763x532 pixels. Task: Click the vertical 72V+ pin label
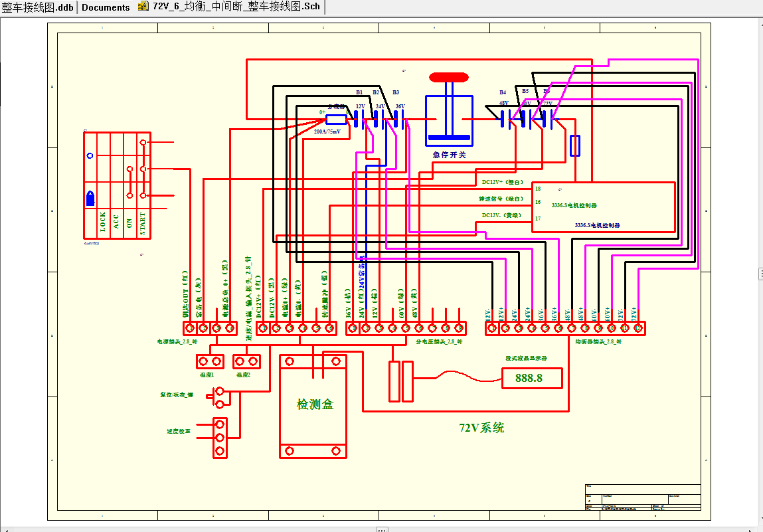(634, 314)
